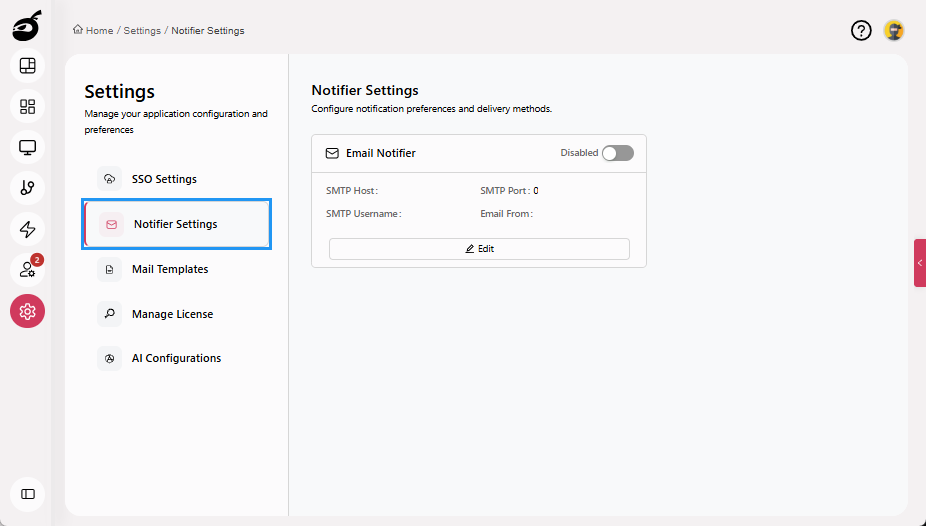This screenshot has width=926, height=526.
Task: Open the git branch icon in sidebar
Action: pyautogui.click(x=27, y=188)
